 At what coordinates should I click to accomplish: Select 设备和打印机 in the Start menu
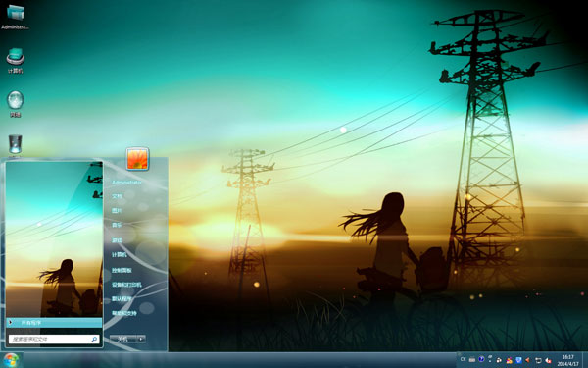pyautogui.click(x=126, y=285)
